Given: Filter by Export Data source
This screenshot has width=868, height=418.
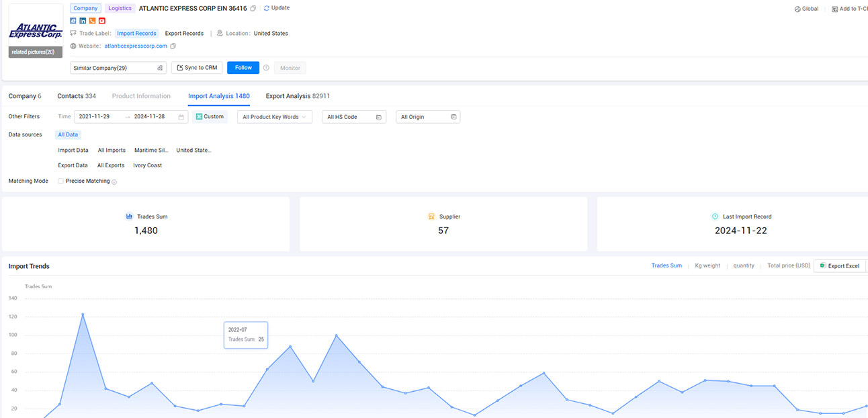Looking at the screenshot, I should [73, 165].
